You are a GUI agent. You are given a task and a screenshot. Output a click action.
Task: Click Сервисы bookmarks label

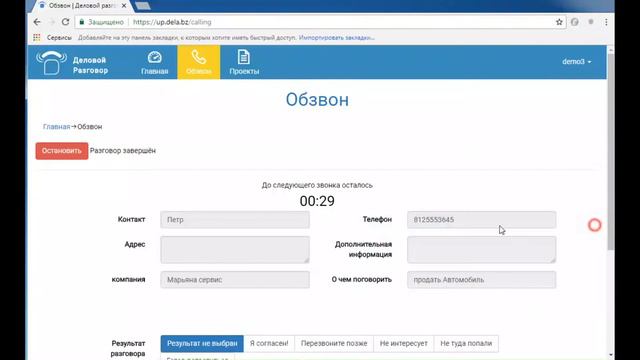59,38
